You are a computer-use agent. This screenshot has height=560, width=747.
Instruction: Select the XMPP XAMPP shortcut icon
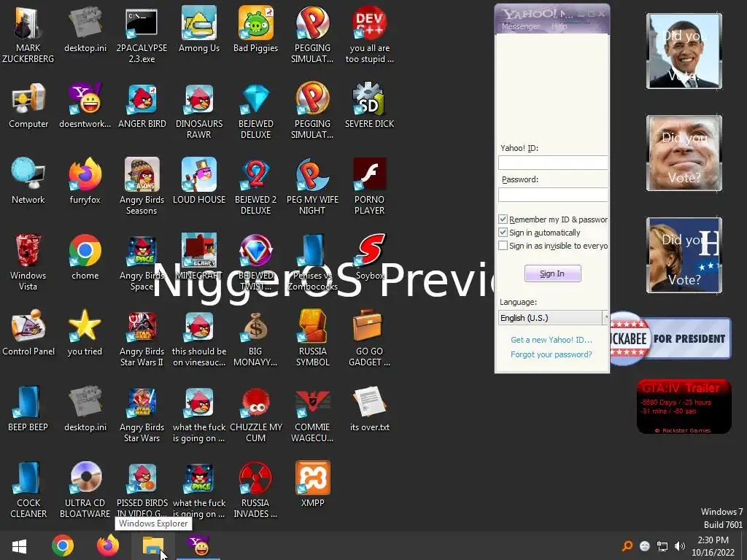tap(312, 484)
